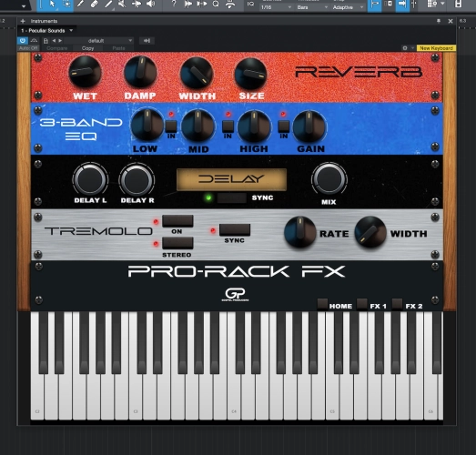Click the New Keyboard button
This screenshot has width=476, height=455.
pyautogui.click(x=436, y=48)
